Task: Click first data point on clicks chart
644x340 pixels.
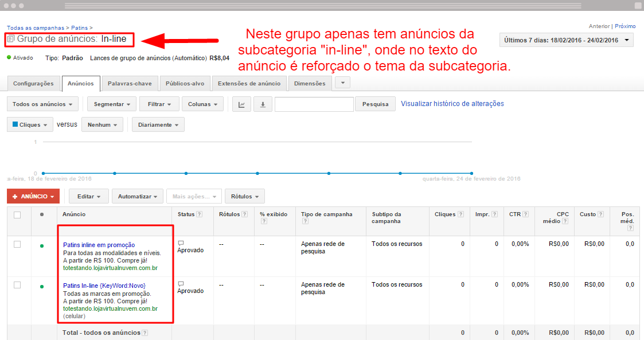Action: click(x=43, y=173)
